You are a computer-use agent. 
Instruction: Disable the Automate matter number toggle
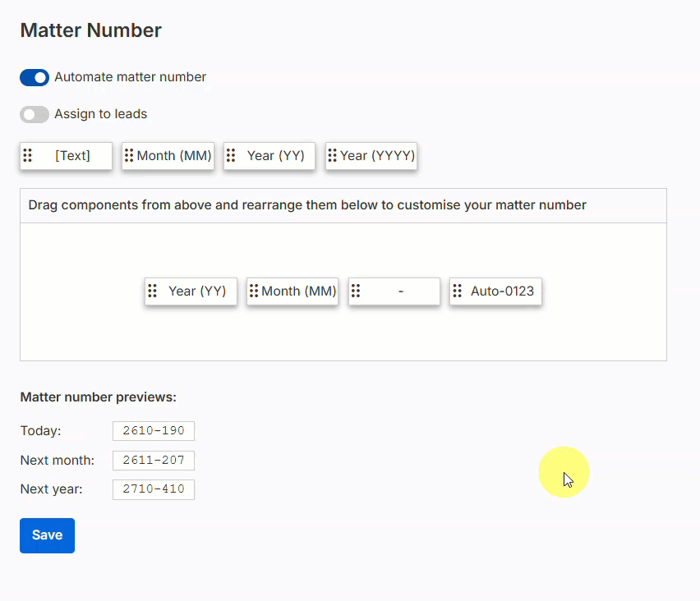point(35,77)
